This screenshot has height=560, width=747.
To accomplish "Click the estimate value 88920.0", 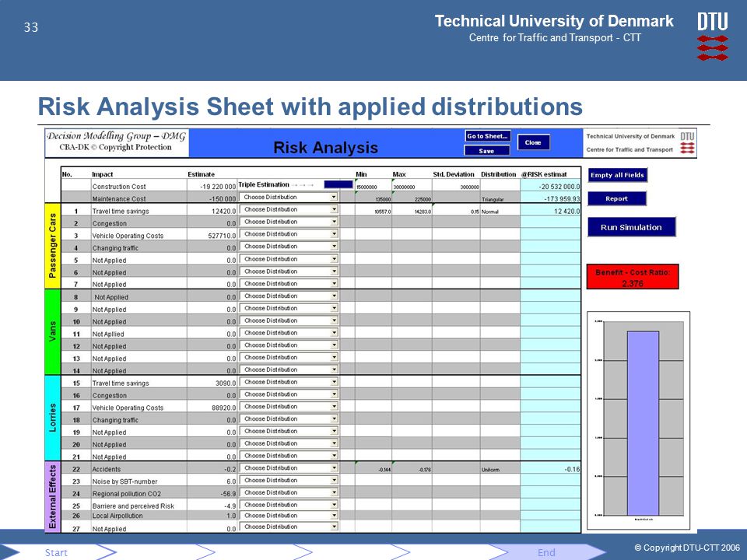I will point(223,408).
